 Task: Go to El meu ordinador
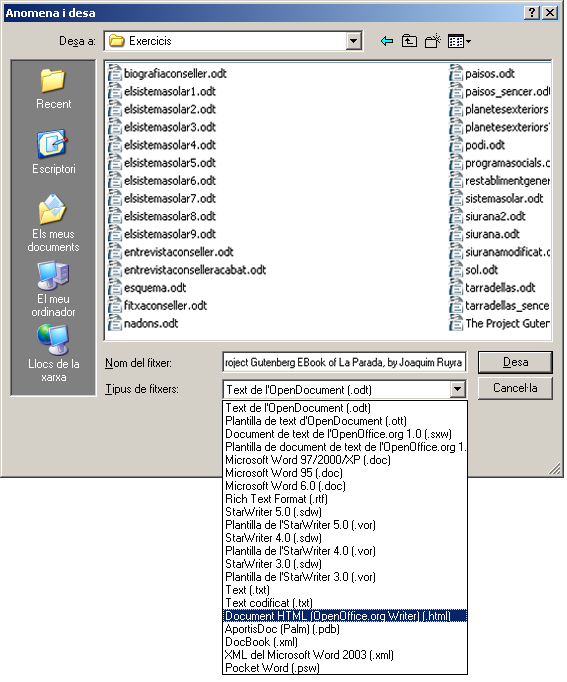[x=53, y=289]
